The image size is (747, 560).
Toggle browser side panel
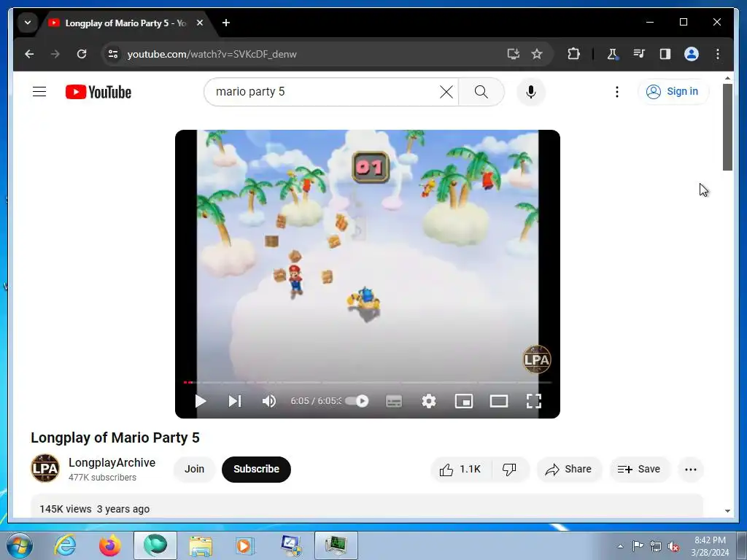point(665,54)
